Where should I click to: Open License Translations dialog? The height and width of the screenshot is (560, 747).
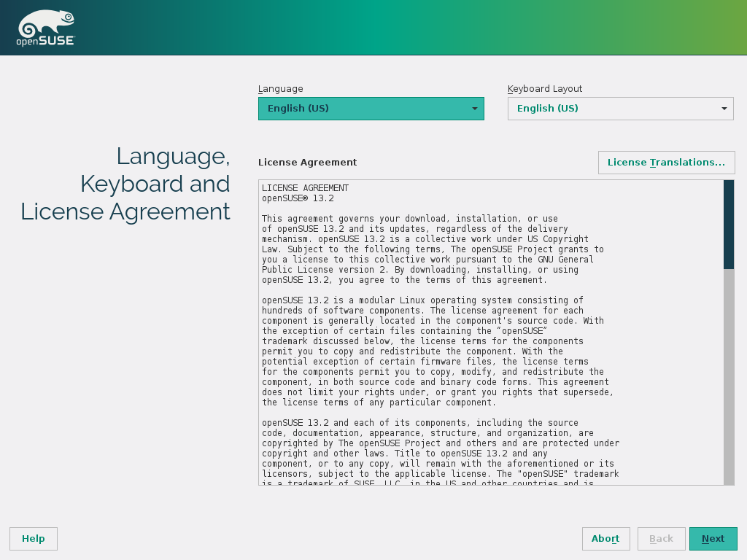tap(666, 163)
